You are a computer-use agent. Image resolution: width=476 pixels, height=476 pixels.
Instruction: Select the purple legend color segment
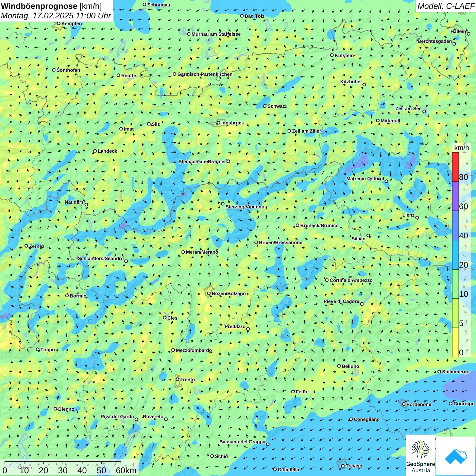click(x=455, y=196)
